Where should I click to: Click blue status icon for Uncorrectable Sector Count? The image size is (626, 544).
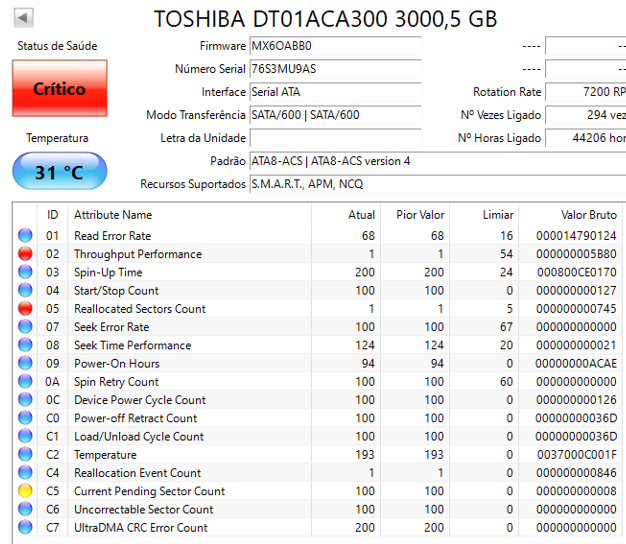[25, 508]
